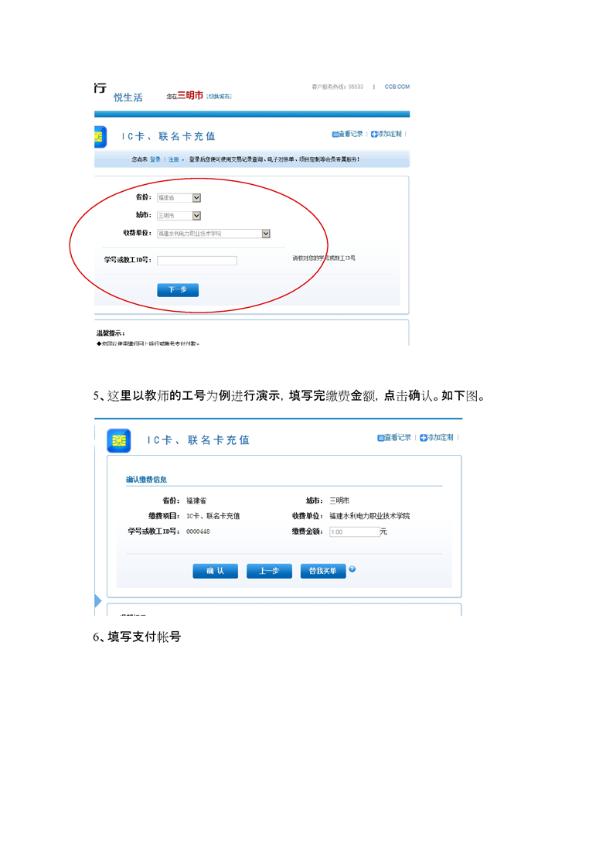
Task: Click the 切换城市 switch city link
Action: coord(219,96)
